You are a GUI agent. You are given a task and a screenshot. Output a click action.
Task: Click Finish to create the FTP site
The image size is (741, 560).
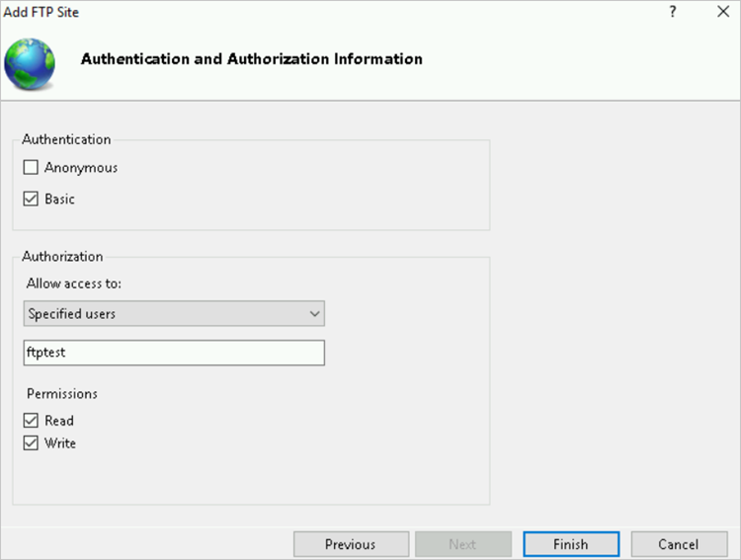[571, 544]
